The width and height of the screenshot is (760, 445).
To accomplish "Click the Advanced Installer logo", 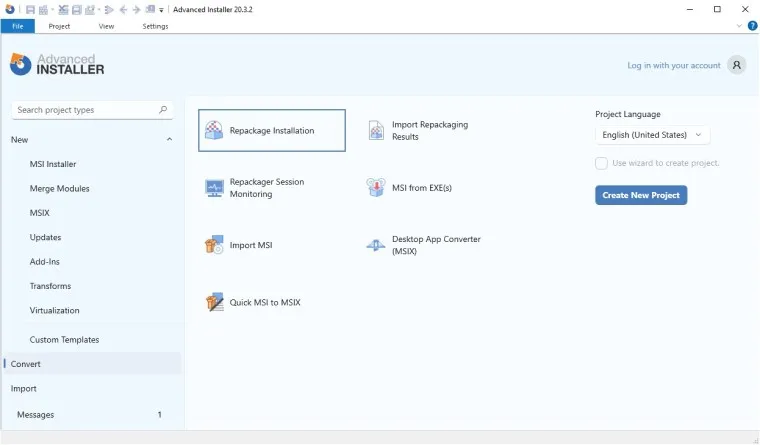I will [x=57, y=64].
